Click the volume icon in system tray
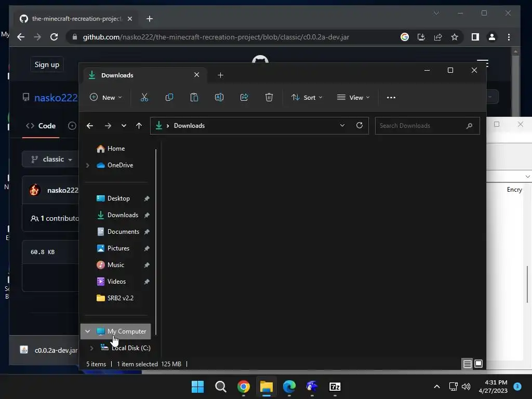This screenshot has height=399, width=532. pyautogui.click(x=466, y=387)
